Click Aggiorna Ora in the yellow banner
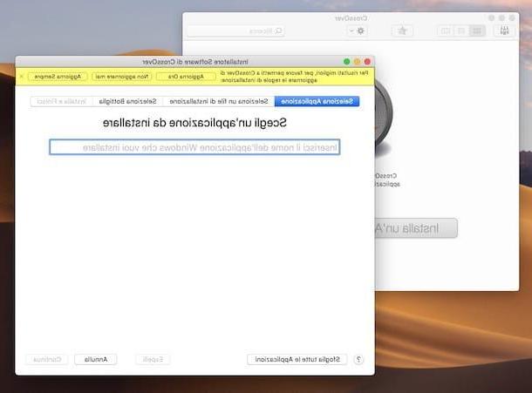 (186, 77)
